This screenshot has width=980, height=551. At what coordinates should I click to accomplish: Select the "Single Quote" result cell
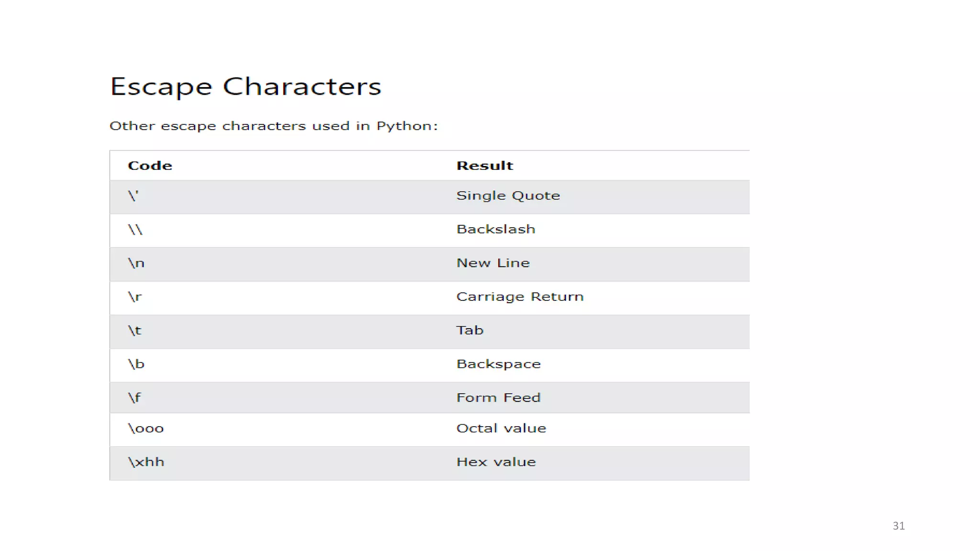pos(508,196)
